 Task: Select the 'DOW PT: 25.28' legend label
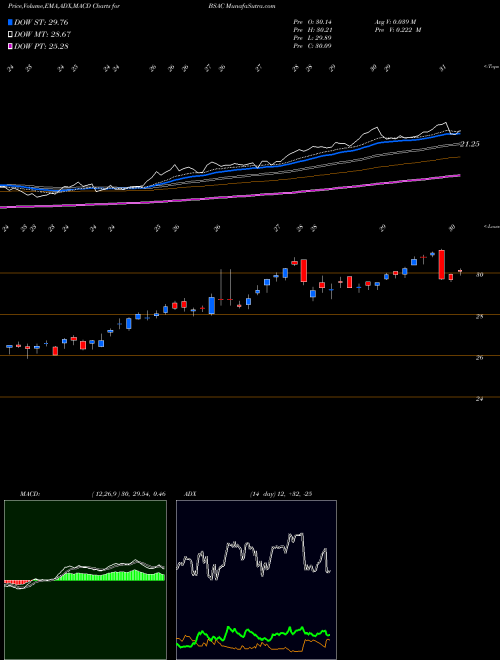41,46
